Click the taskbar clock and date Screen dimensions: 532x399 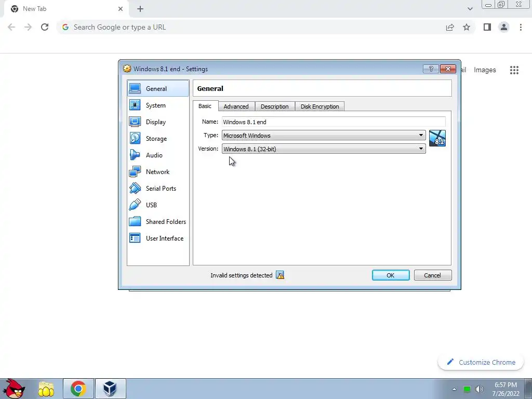tap(506, 389)
